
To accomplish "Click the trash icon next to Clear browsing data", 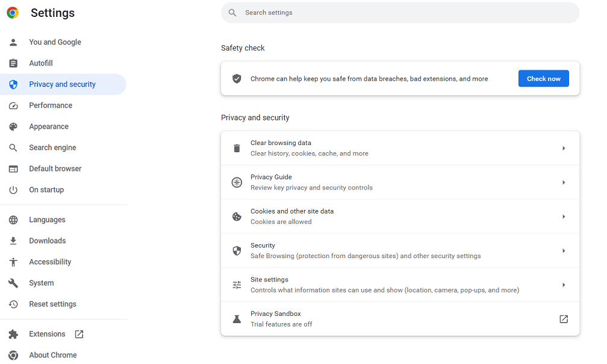I will pos(237,147).
